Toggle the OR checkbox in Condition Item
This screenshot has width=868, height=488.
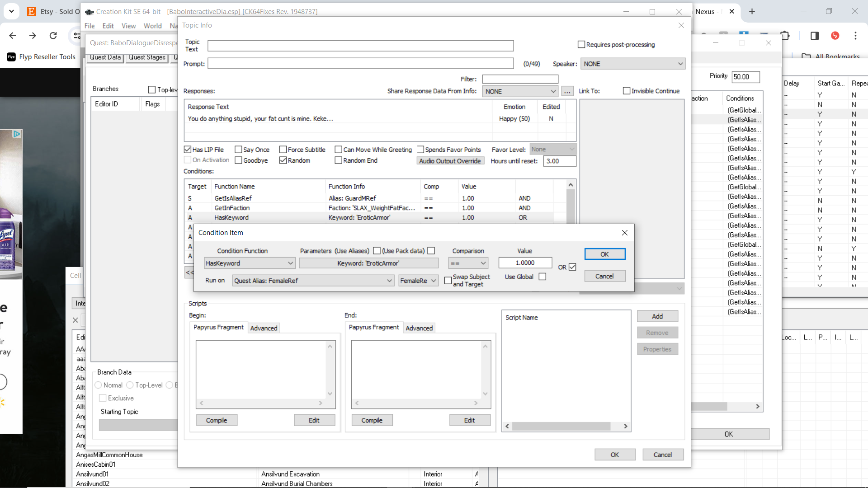(572, 267)
